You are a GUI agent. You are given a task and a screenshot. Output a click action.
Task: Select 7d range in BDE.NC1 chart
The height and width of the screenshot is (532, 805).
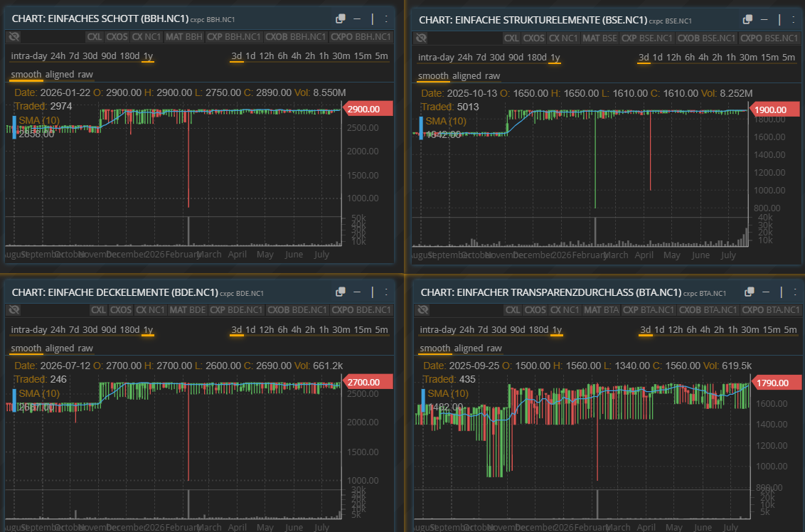point(74,330)
